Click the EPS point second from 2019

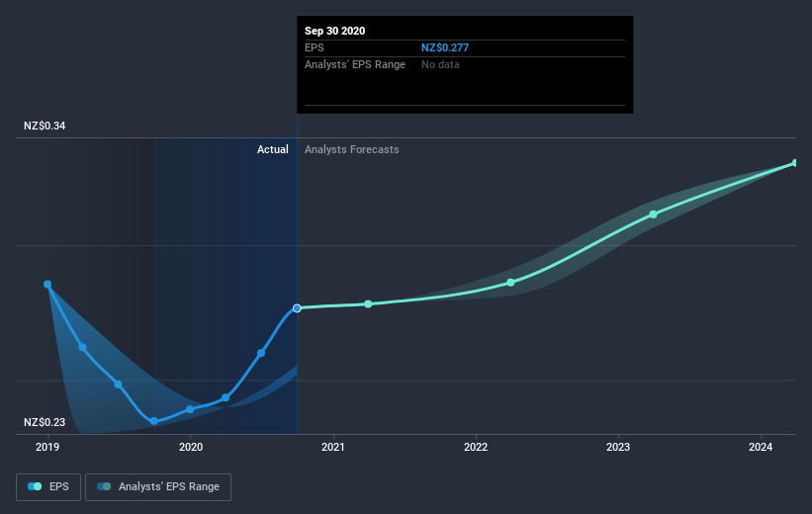[x=82, y=347]
